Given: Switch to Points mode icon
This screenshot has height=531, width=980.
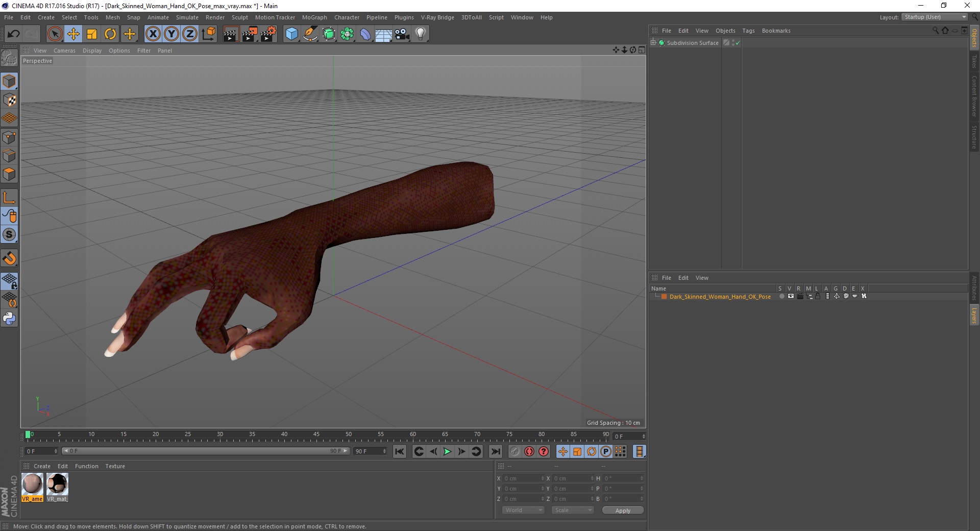Looking at the screenshot, I should coord(9,137).
